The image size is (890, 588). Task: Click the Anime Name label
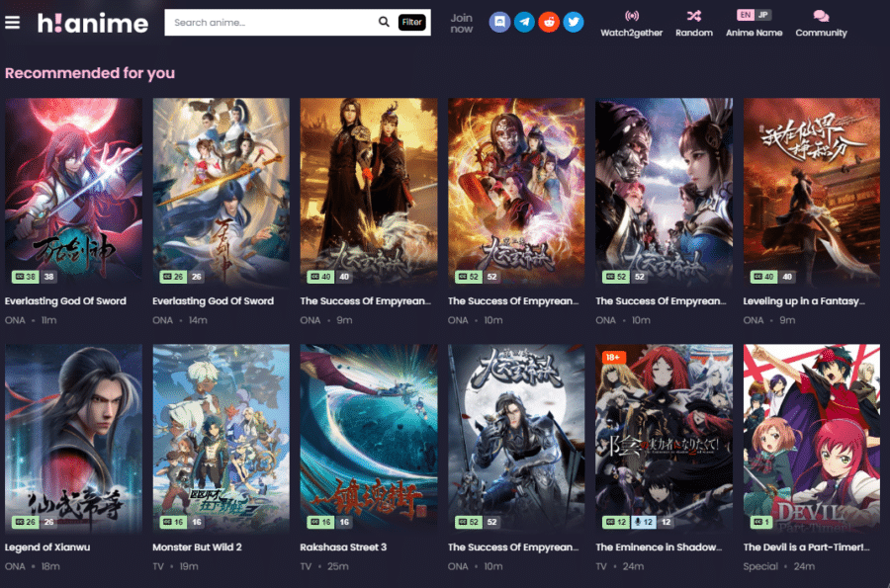point(754,33)
